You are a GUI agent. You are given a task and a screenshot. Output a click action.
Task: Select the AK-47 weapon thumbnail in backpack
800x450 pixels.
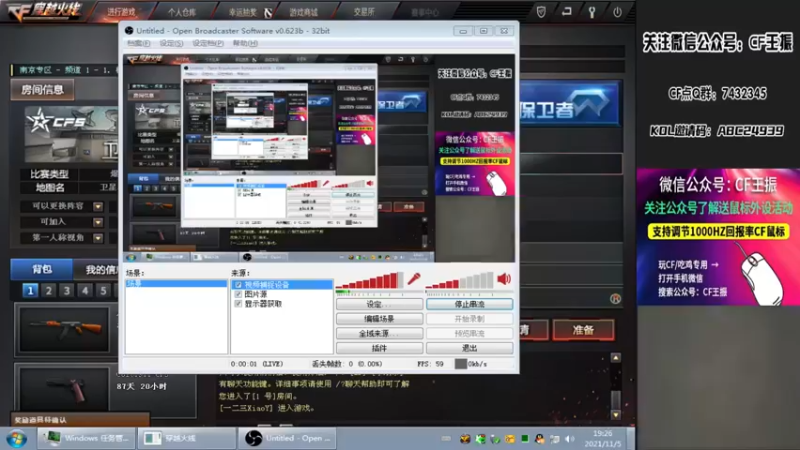pos(63,330)
